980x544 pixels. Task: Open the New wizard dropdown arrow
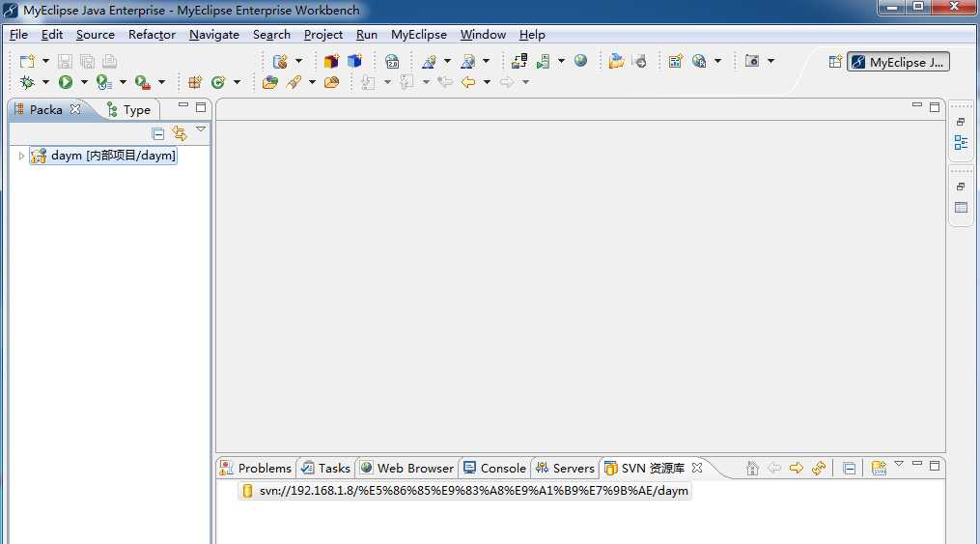point(45,61)
